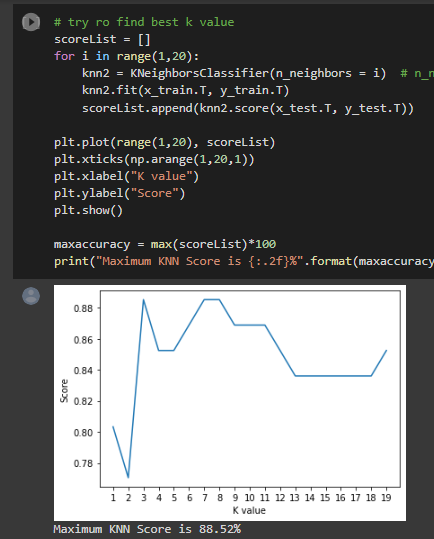The image size is (434, 539).
Task: Click the 'maxaccuracy = max(scoreList)*100' line
Action: point(165,244)
